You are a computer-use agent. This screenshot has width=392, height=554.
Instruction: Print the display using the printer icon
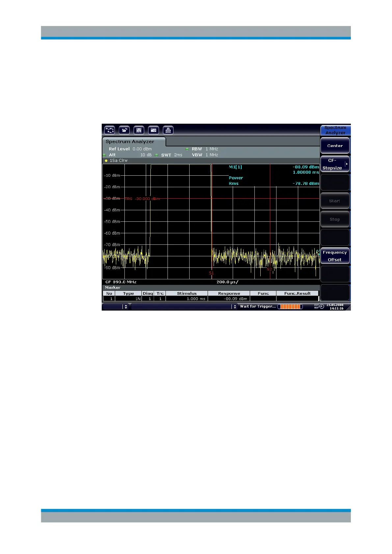point(168,130)
